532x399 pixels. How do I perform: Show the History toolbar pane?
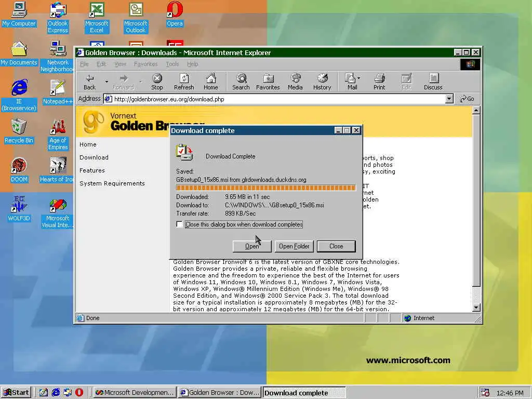pyautogui.click(x=322, y=82)
